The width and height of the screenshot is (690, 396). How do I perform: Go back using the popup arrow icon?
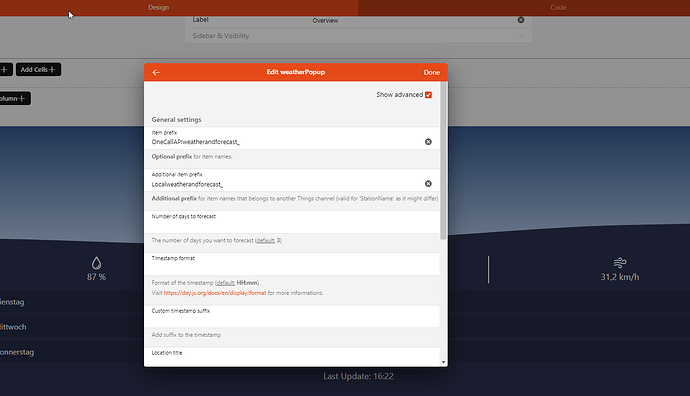pyautogui.click(x=156, y=72)
